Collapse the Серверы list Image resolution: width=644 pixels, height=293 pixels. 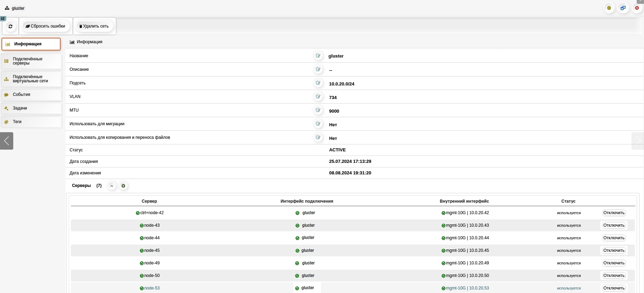(x=112, y=186)
